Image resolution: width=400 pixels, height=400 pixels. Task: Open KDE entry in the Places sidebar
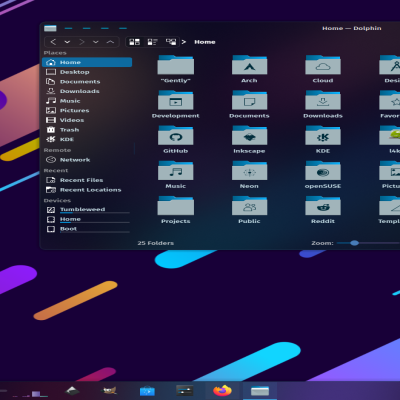point(87,139)
